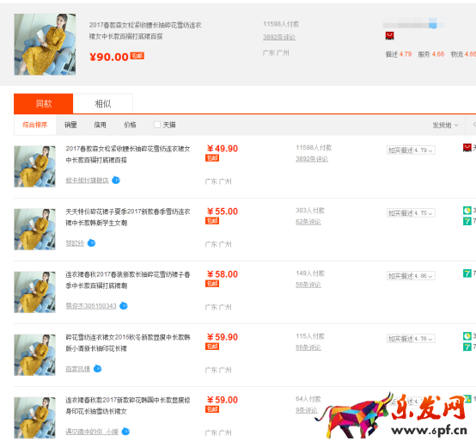Expand 如实描述 dropdown for ¥59.90 item
The width and height of the screenshot is (476, 448).
(411, 339)
